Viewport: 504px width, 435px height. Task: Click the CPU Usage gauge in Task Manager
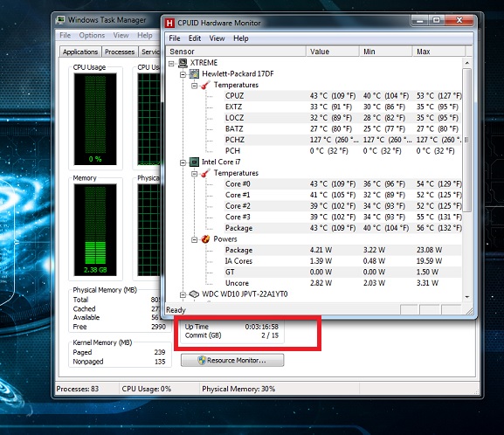(95, 119)
